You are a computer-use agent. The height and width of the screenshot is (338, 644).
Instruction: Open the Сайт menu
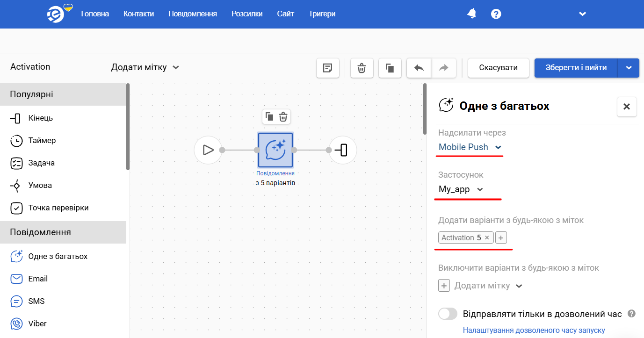[285, 14]
